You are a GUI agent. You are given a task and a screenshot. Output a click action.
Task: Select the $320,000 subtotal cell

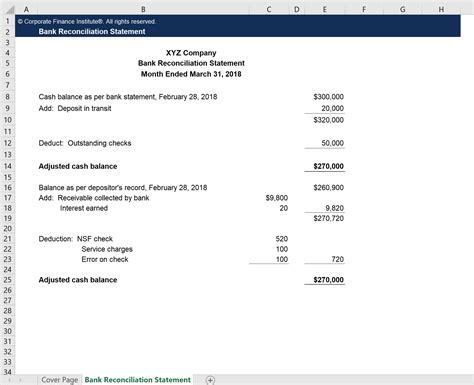328,120
